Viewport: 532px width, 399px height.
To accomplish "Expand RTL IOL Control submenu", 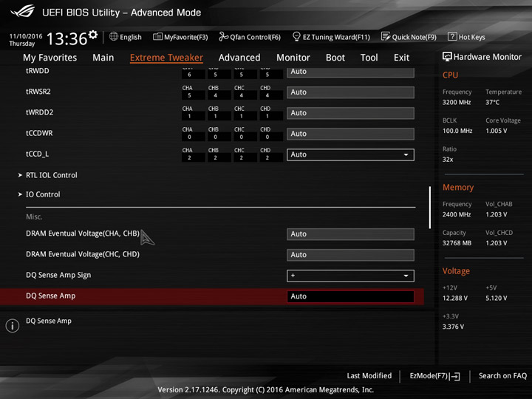I will 51,175.
